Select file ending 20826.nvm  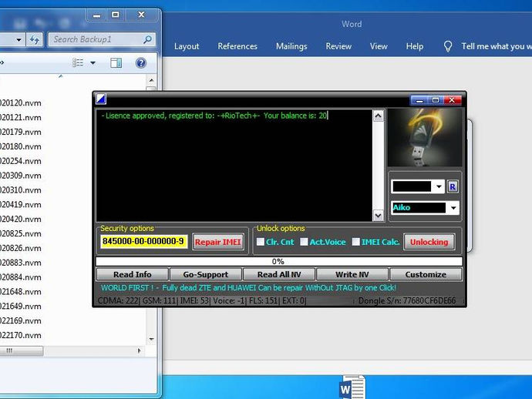point(21,249)
